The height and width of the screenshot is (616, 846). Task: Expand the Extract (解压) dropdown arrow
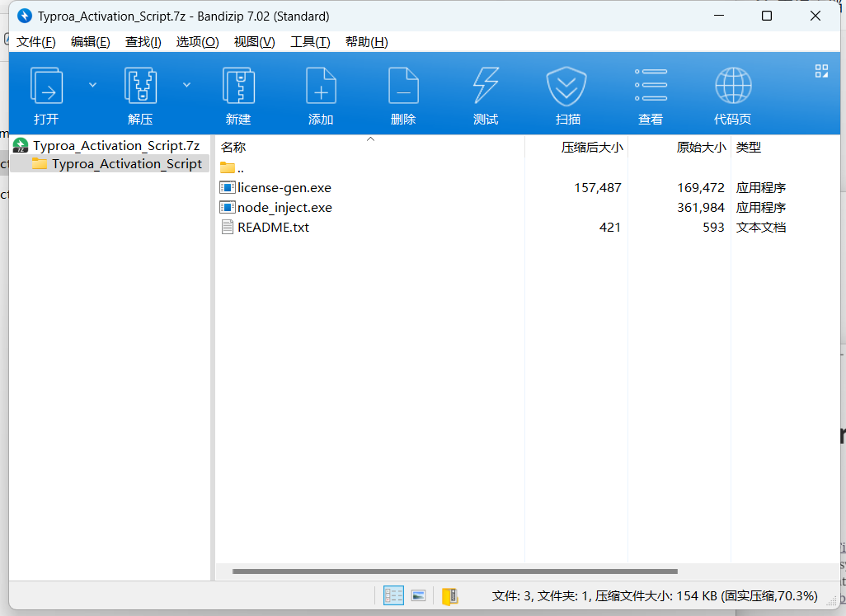click(x=186, y=85)
